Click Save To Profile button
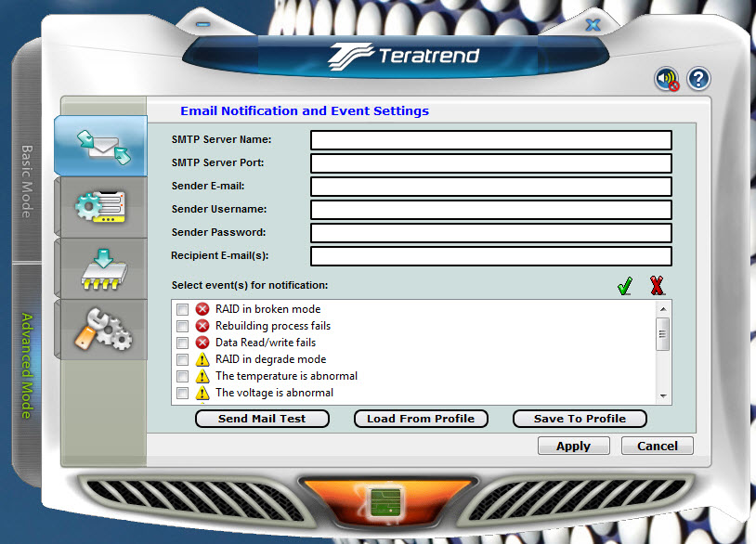 click(x=580, y=419)
